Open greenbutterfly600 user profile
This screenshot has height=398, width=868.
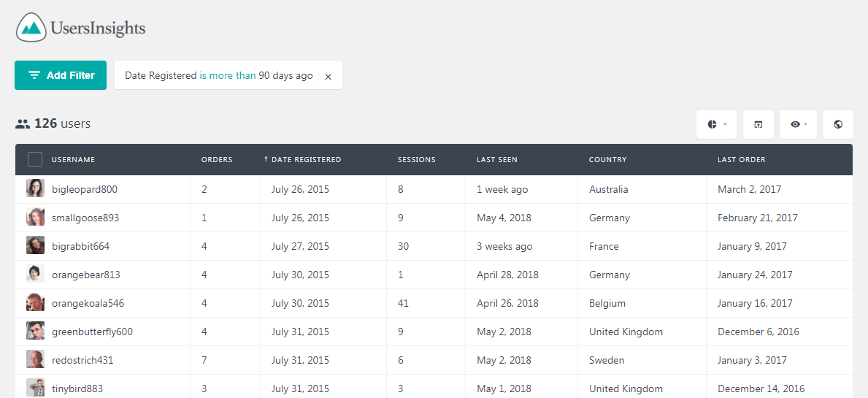coord(92,332)
